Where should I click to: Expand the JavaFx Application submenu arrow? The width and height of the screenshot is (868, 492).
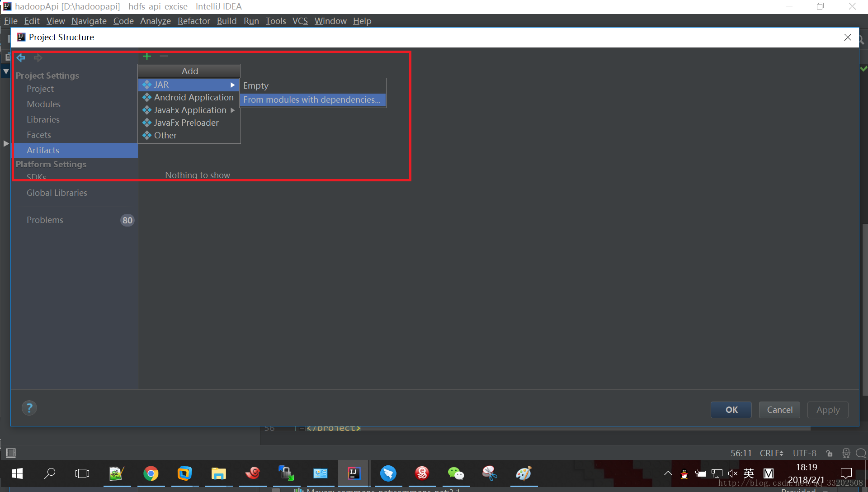[x=232, y=110]
